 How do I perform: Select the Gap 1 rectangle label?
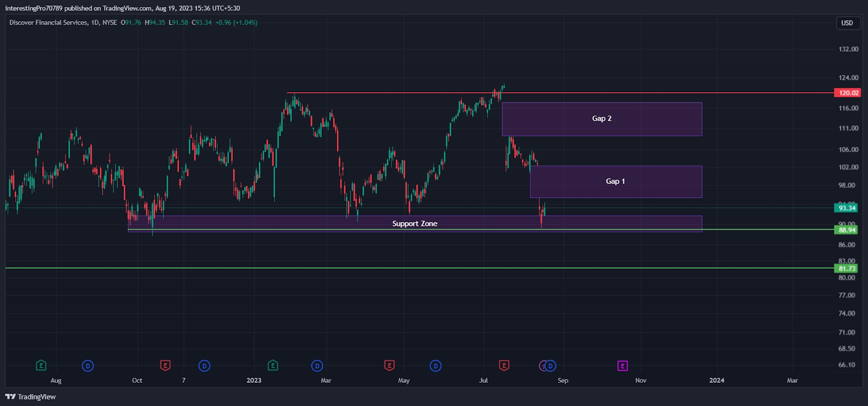[615, 181]
